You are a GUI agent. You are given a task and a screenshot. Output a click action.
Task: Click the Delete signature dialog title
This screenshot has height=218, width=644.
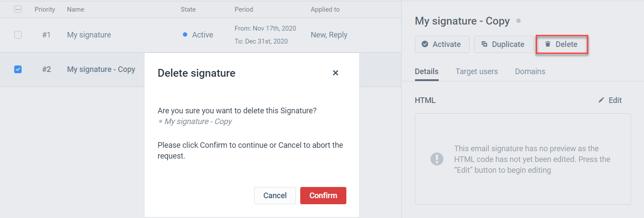point(196,73)
